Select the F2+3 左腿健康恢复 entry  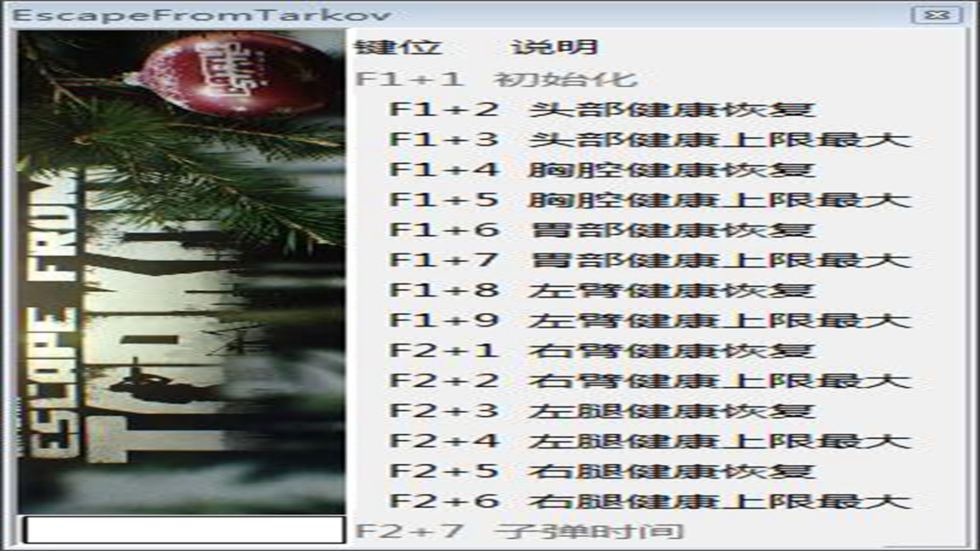tap(602, 411)
